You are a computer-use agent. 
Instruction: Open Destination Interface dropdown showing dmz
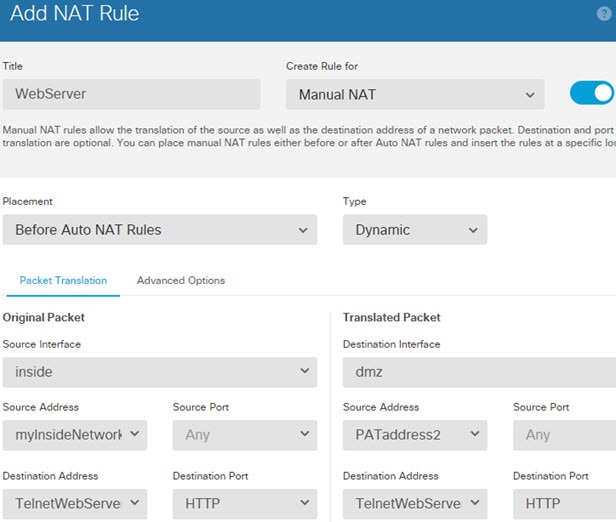click(x=479, y=372)
